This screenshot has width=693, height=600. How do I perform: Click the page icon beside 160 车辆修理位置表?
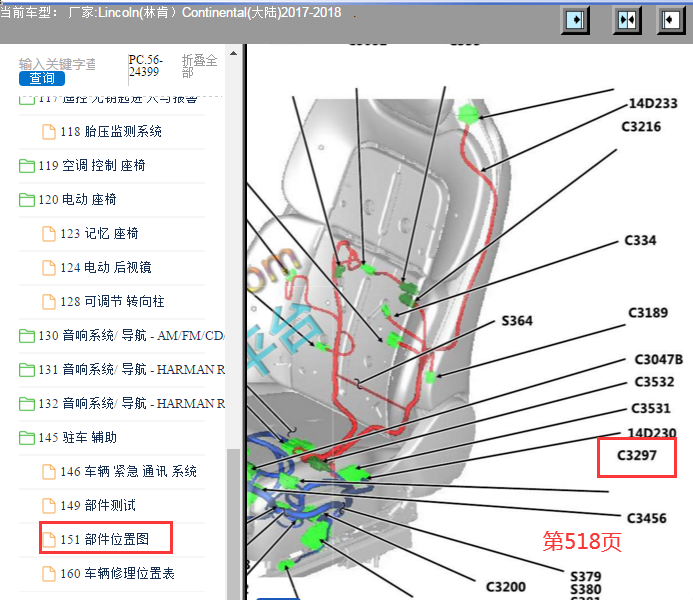click(49, 574)
